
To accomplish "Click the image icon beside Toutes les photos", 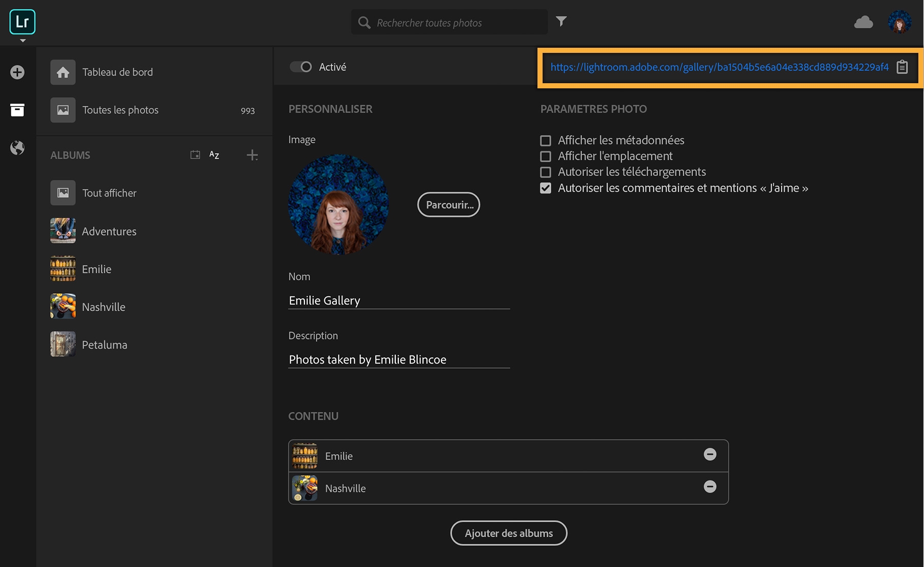I will [x=63, y=110].
